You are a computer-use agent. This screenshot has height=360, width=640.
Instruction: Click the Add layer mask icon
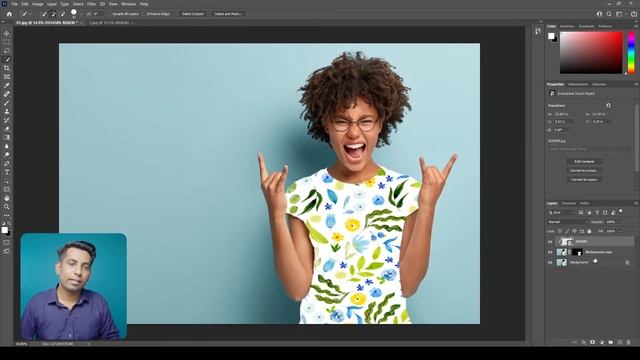pyautogui.click(x=593, y=342)
